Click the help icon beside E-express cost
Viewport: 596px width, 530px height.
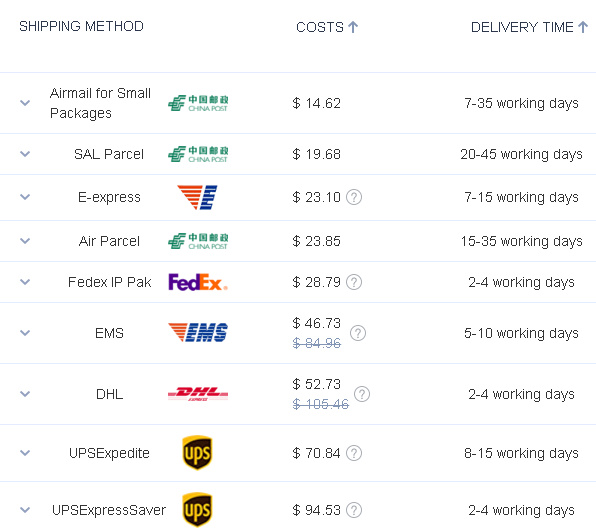click(x=354, y=197)
